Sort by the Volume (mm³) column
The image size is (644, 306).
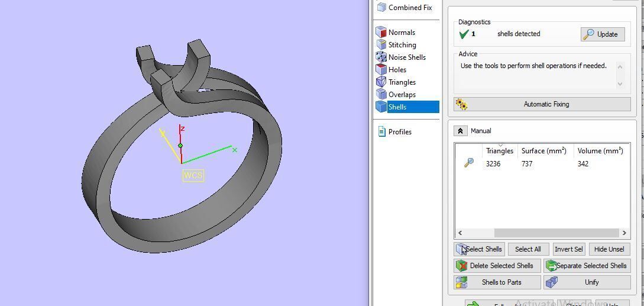(600, 151)
